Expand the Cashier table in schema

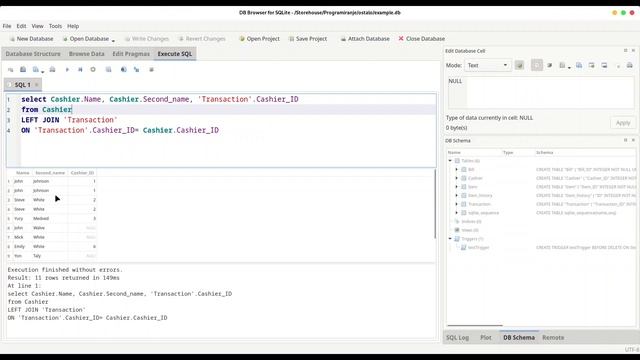(457, 178)
